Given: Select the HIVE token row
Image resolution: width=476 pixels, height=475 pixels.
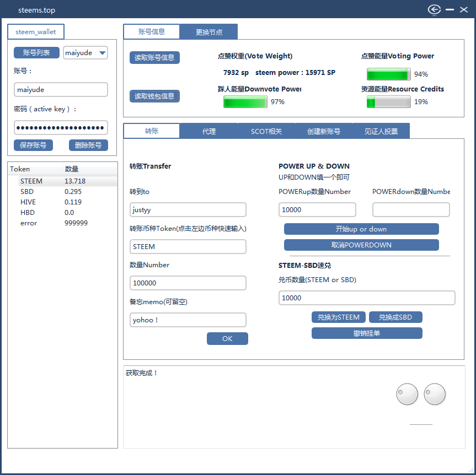Looking at the screenshot, I should coord(68,202).
